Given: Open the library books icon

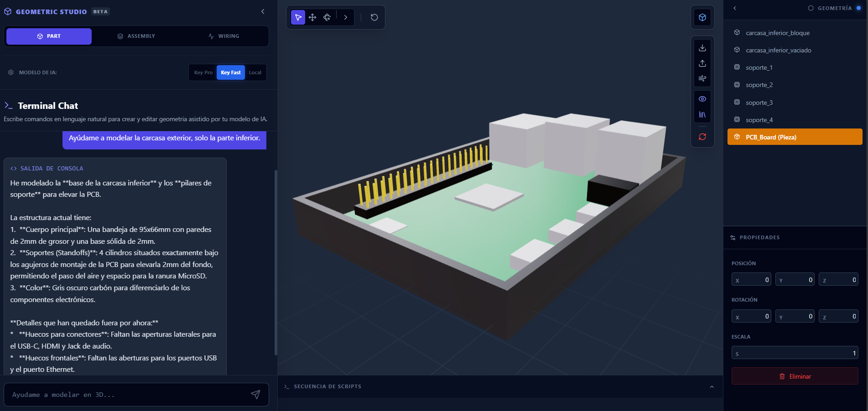Looking at the screenshot, I should click(702, 114).
